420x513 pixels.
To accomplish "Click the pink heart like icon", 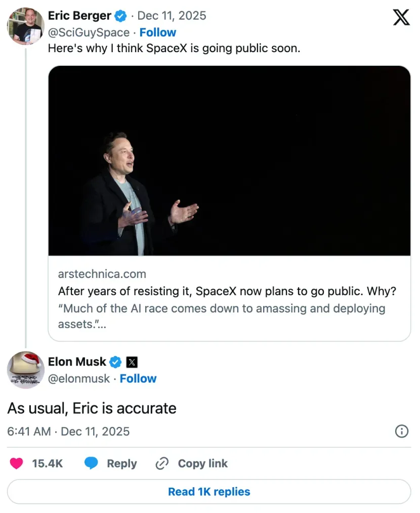I will click(17, 463).
